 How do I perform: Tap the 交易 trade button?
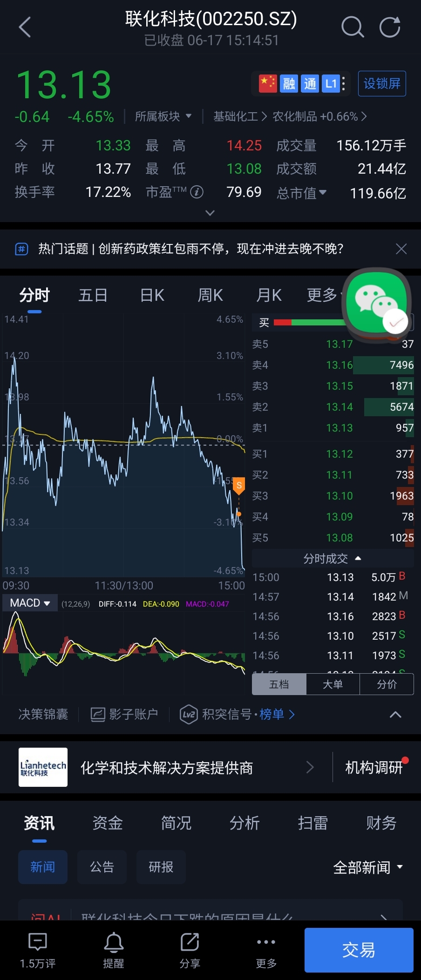pos(359,950)
